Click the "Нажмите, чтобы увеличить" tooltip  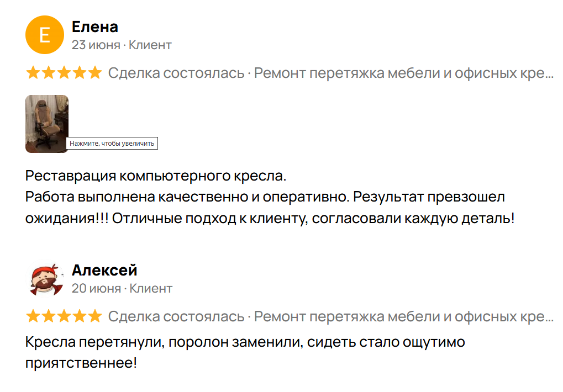pyautogui.click(x=113, y=144)
